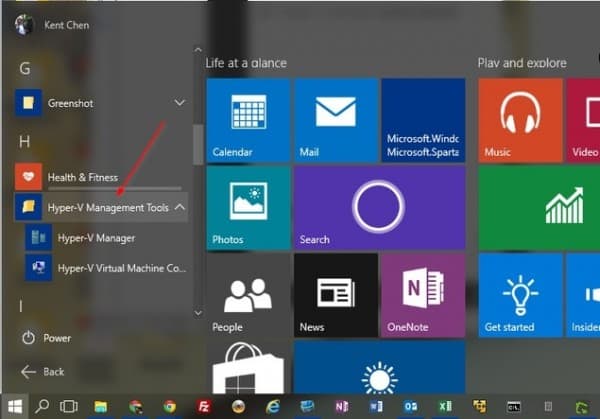Launch the OneNote tile
This screenshot has width=600, height=419.
click(423, 295)
